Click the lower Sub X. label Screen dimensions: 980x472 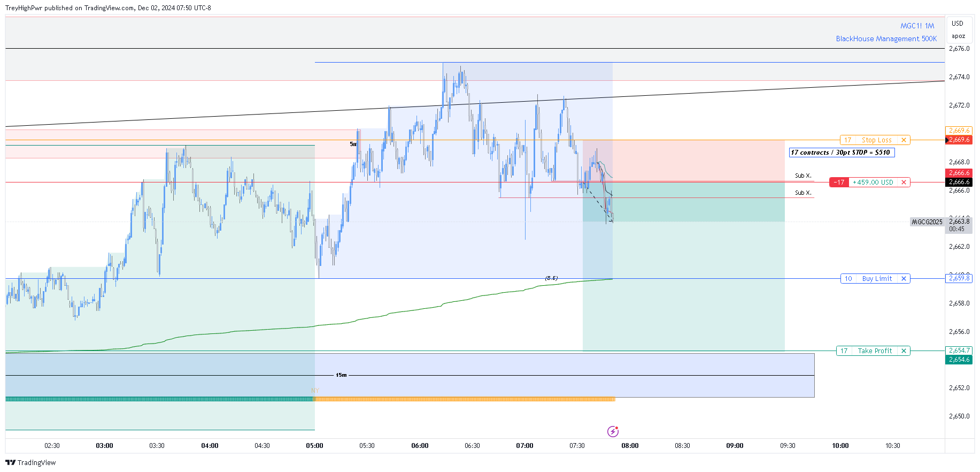click(x=803, y=193)
